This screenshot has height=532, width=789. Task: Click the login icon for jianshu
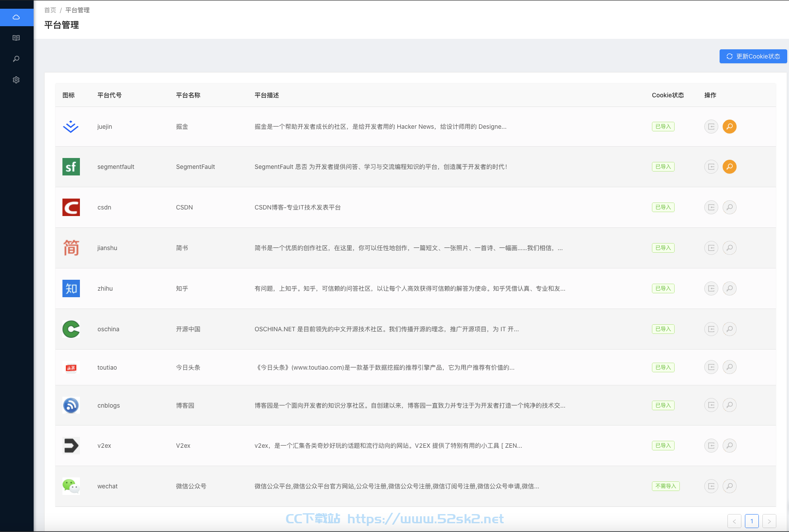tap(711, 248)
